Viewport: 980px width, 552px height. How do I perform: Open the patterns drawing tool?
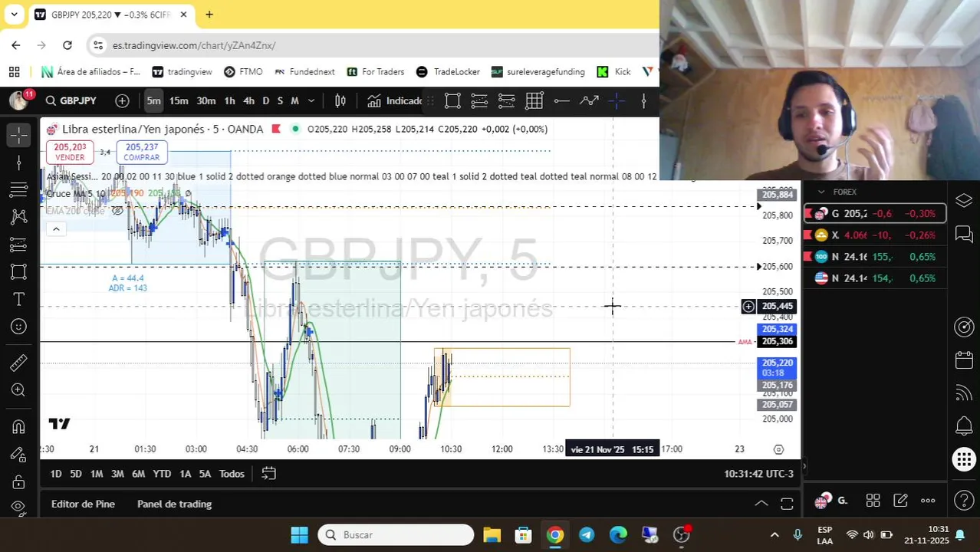[18, 218]
